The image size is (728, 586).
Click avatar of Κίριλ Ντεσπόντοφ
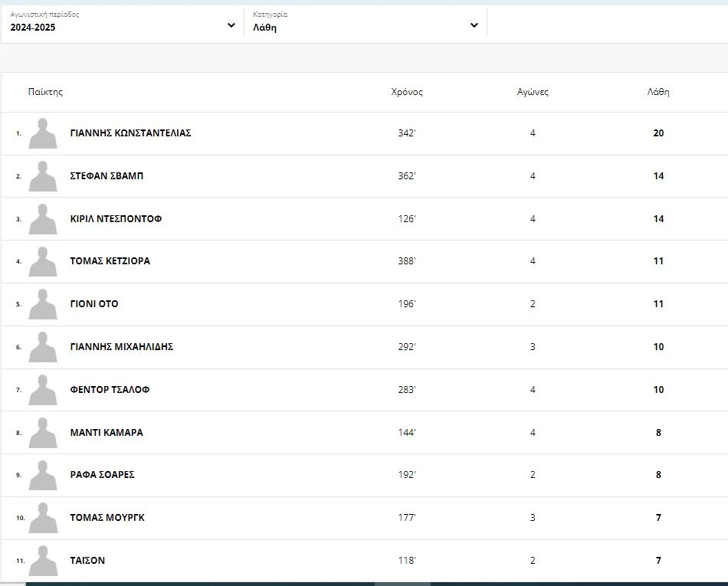click(x=43, y=219)
